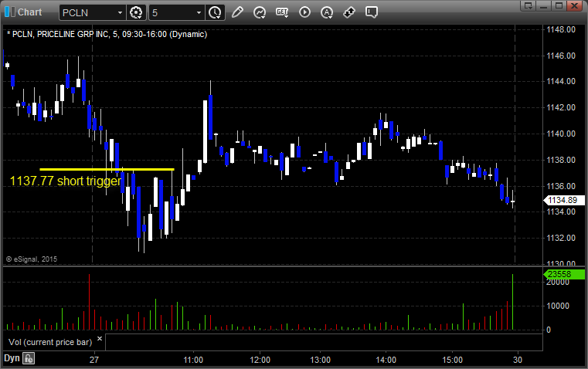The image size is (588, 369).
Task: Click the 1148.00 price axis label
Action: (561, 29)
